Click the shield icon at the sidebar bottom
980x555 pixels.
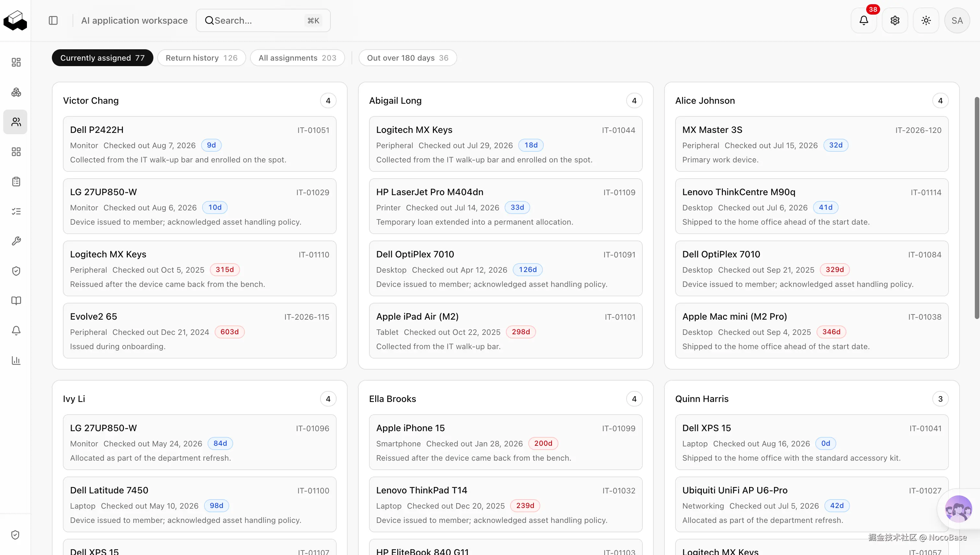click(x=15, y=535)
